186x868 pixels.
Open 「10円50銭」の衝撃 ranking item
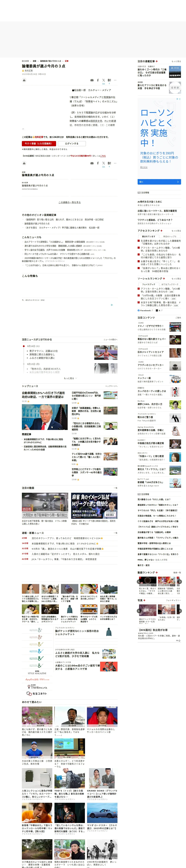coord(160,297)
